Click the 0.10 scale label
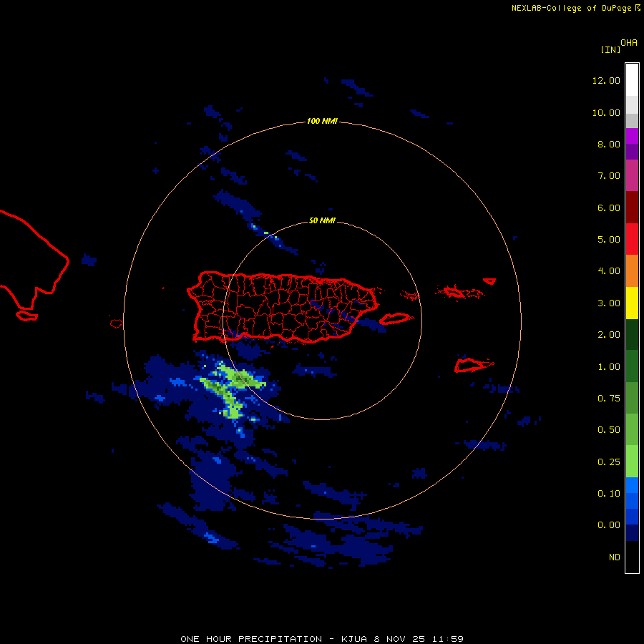Screen dimensions: 644x644 pos(609,494)
